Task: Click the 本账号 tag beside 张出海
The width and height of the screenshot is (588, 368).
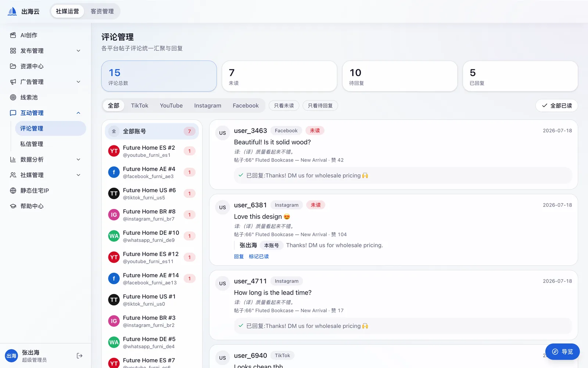Action: (271, 245)
